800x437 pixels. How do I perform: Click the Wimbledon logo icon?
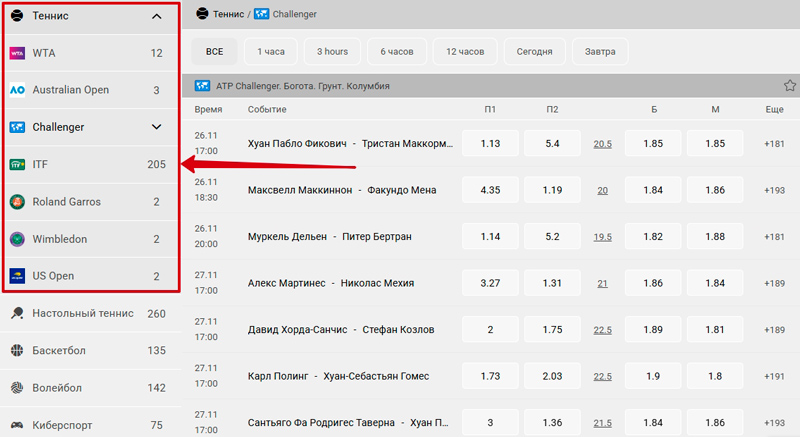click(x=17, y=239)
